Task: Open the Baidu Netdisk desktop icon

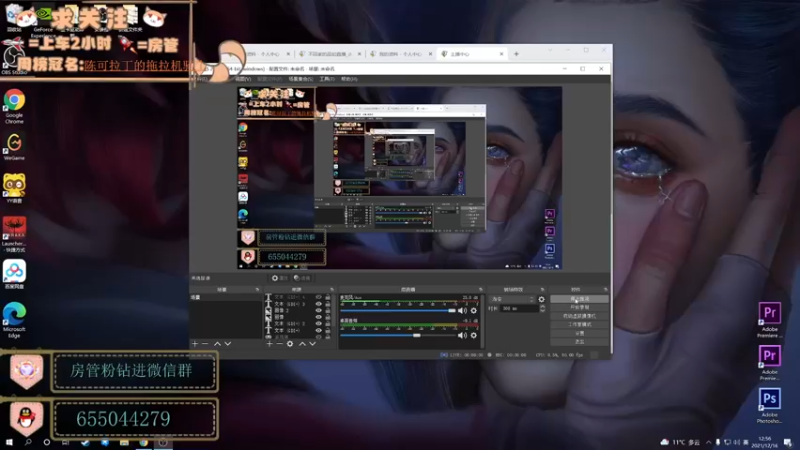Action: tap(14, 274)
